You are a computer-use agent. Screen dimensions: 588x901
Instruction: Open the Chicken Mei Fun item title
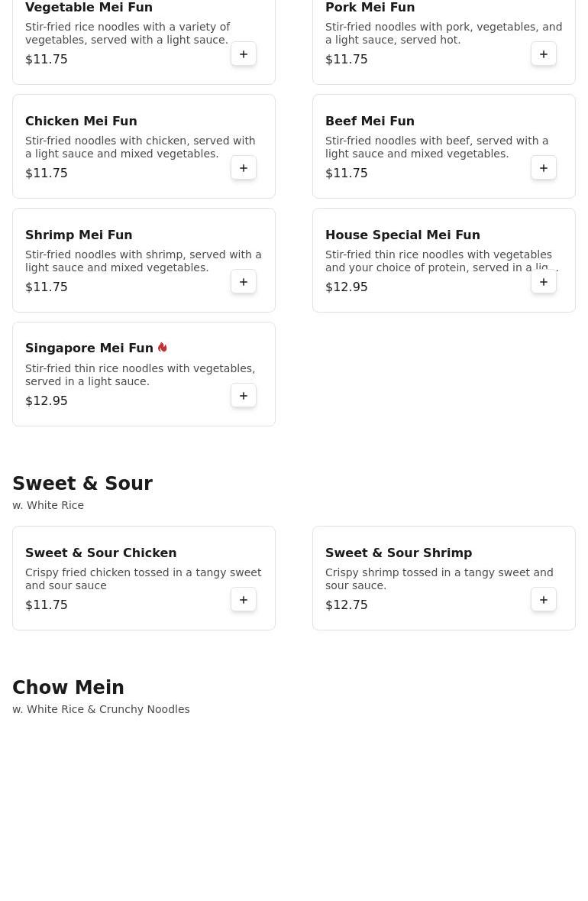(81, 121)
